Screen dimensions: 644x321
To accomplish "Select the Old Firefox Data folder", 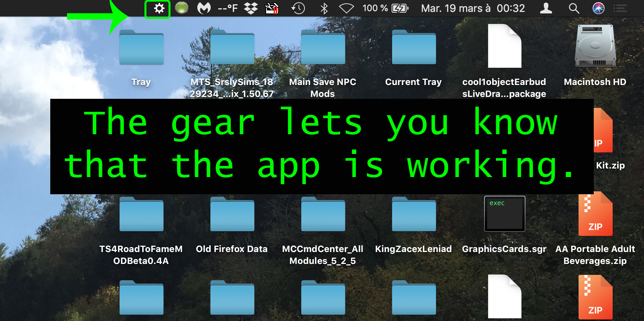I will (x=232, y=214).
